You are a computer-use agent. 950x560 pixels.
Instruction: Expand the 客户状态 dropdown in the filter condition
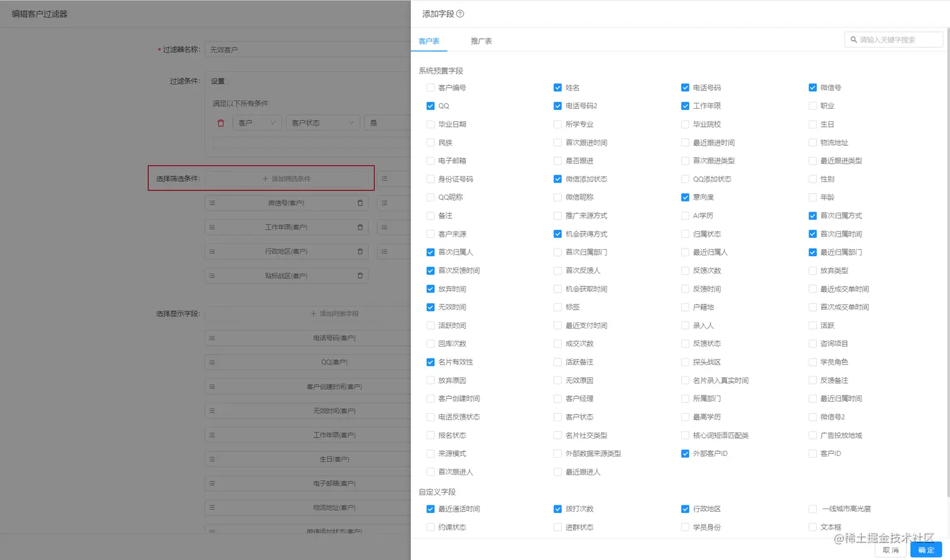(323, 123)
